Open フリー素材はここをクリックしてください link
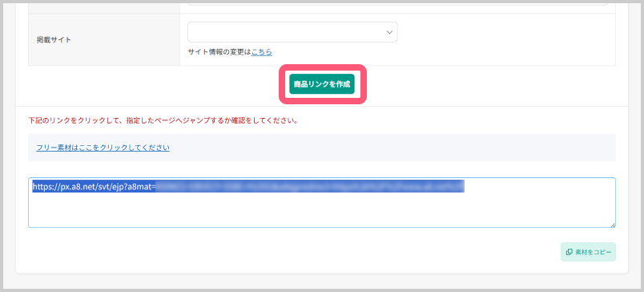644x292 pixels. (103, 148)
